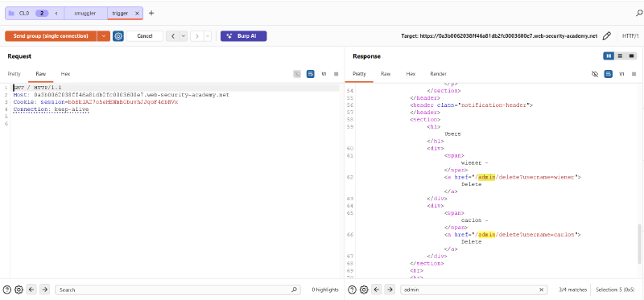644x300 pixels.
Task: Select the Response Pretty tab
Action: [x=359, y=74]
